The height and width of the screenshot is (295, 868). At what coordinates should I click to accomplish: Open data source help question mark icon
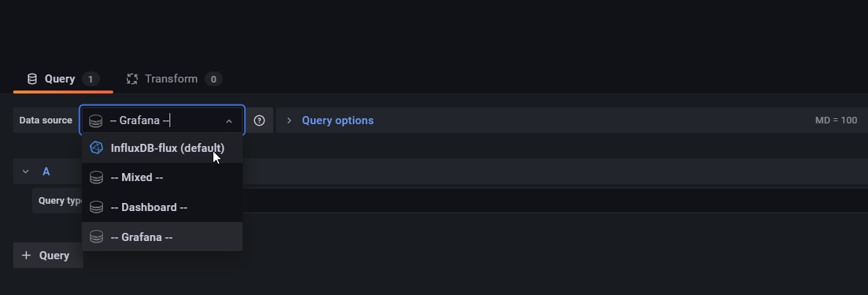click(259, 120)
